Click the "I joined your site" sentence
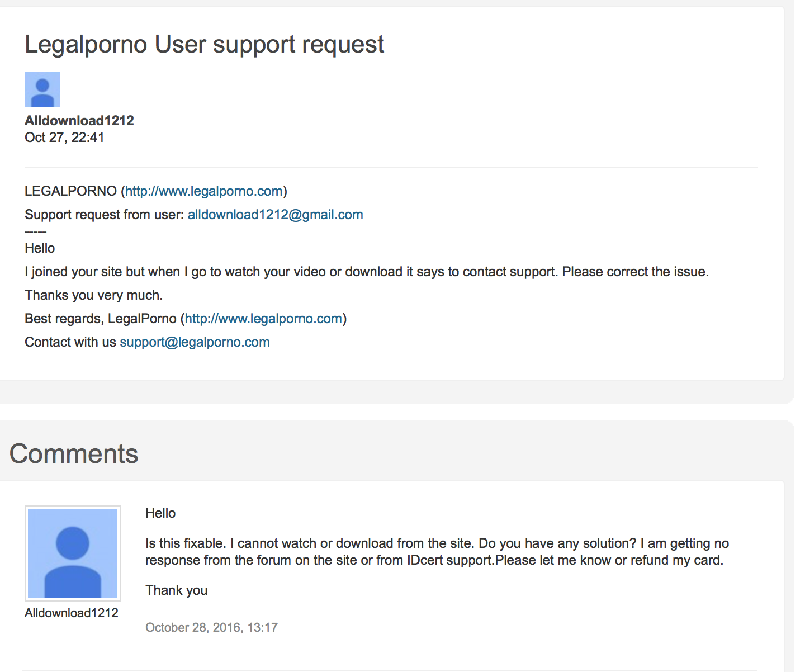805x672 pixels. (366, 272)
